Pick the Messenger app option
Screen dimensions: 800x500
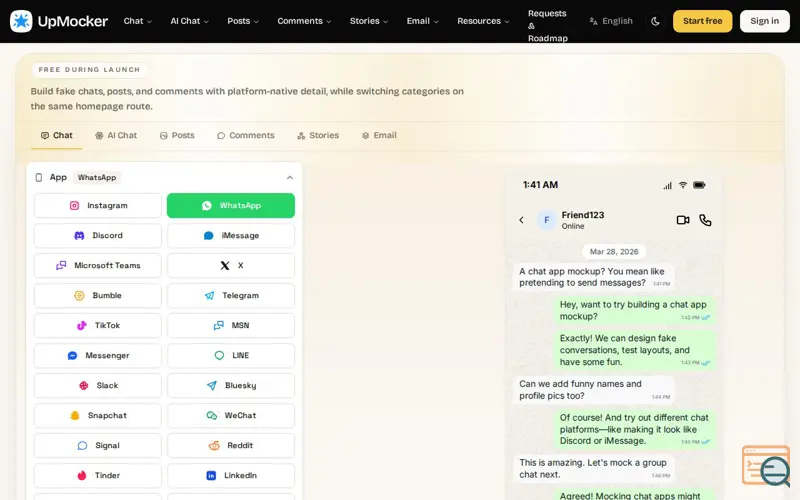coord(97,356)
